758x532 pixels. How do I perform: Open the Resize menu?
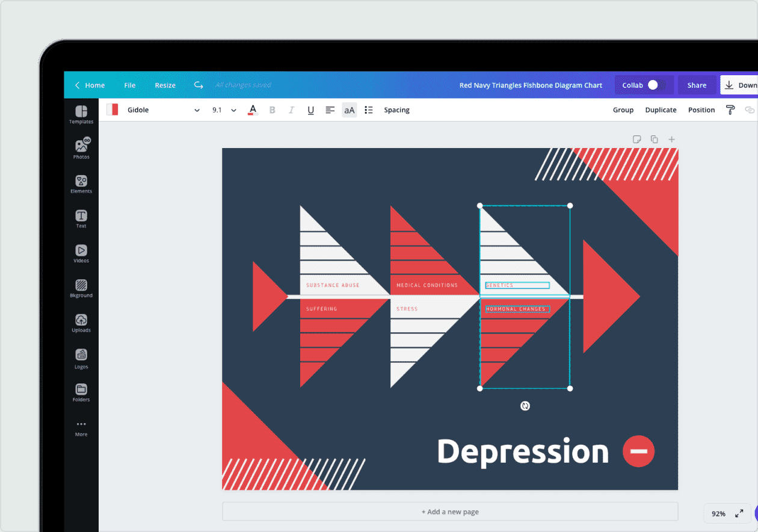click(x=165, y=85)
